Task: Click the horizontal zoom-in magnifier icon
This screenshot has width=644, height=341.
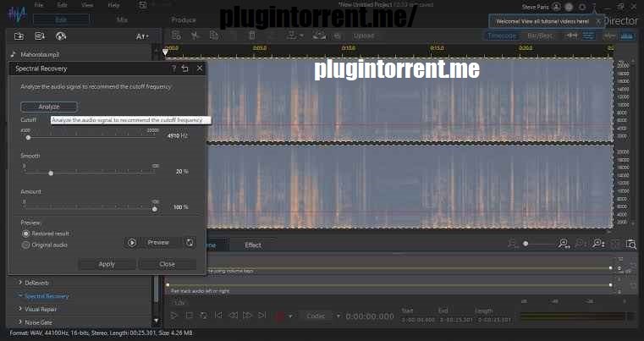Action: pyautogui.click(x=564, y=244)
